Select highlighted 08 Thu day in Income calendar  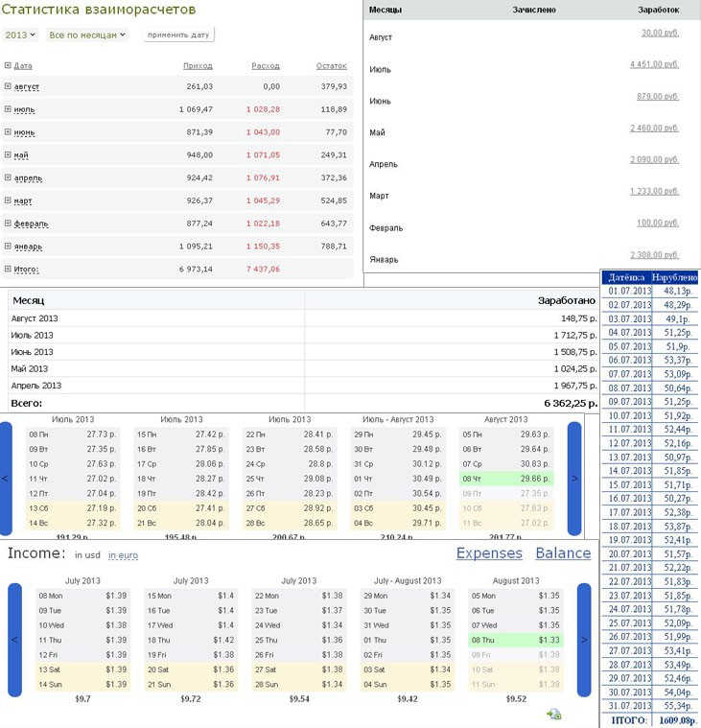pos(515,640)
